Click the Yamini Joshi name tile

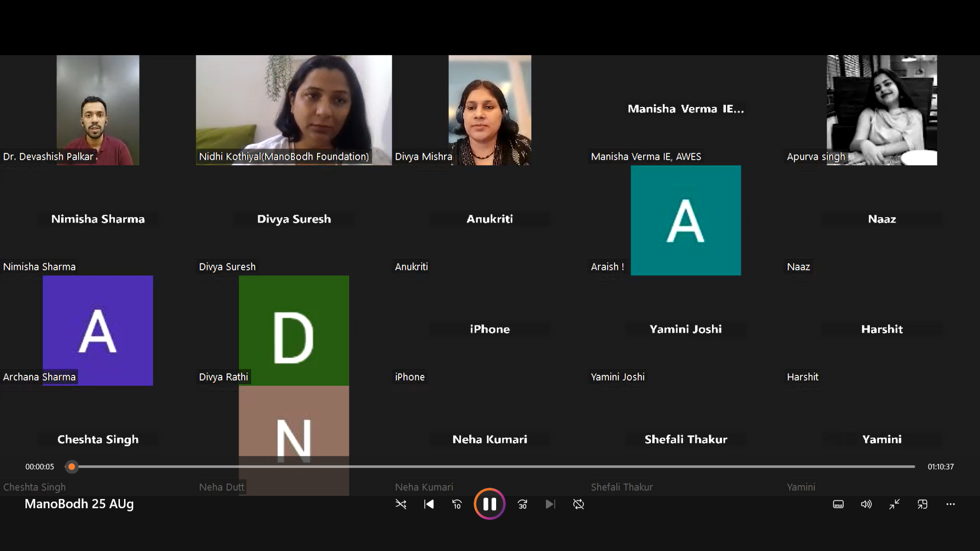coord(686,329)
